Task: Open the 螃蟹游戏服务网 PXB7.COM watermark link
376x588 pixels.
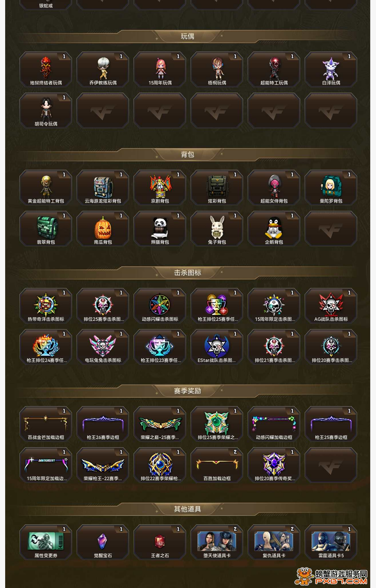Action: pyautogui.click(x=331, y=576)
